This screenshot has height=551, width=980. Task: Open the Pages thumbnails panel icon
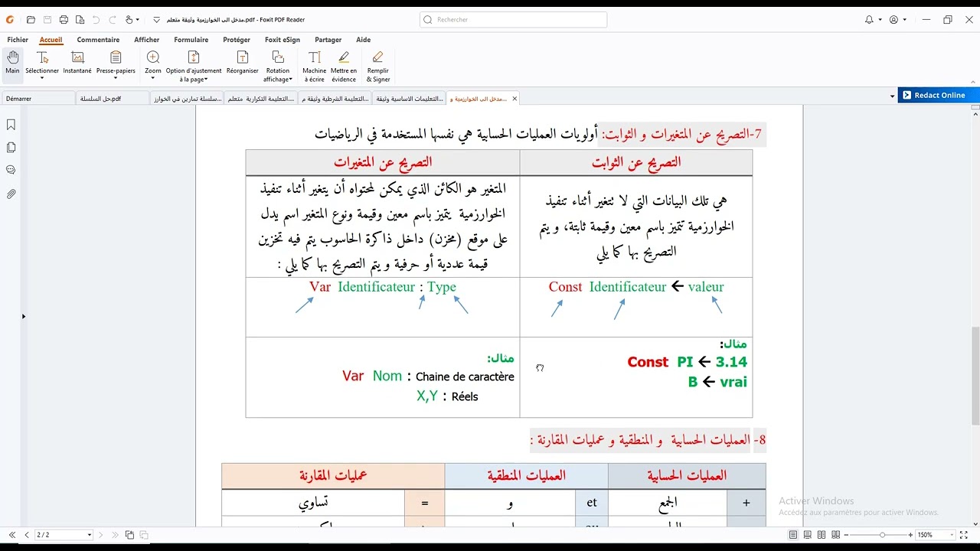pyautogui.click(x=11, y=148)
